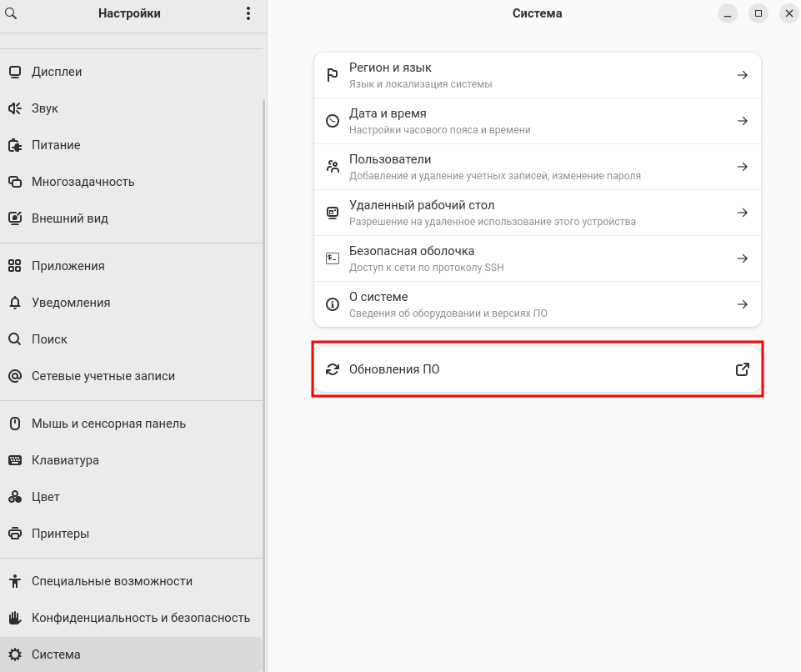Open the three-dot main menu
Screen dimensions: 801x672
[248, 13]
